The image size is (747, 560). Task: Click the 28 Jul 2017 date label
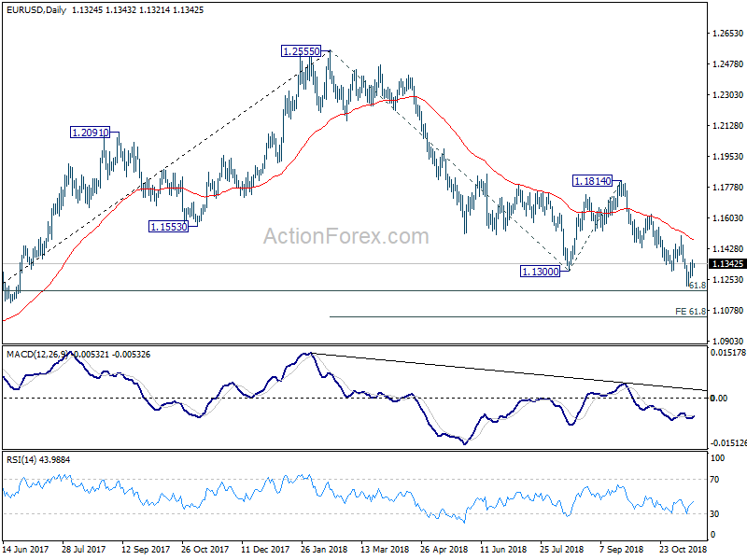84,550
